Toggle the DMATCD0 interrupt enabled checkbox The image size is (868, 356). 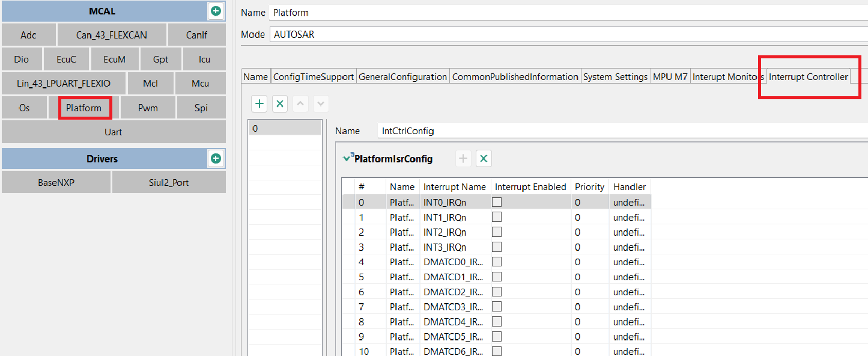497,262
